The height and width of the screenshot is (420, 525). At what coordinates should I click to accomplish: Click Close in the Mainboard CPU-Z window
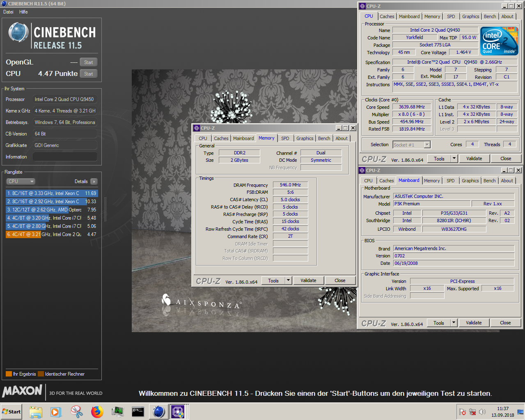tap(505, 323)
